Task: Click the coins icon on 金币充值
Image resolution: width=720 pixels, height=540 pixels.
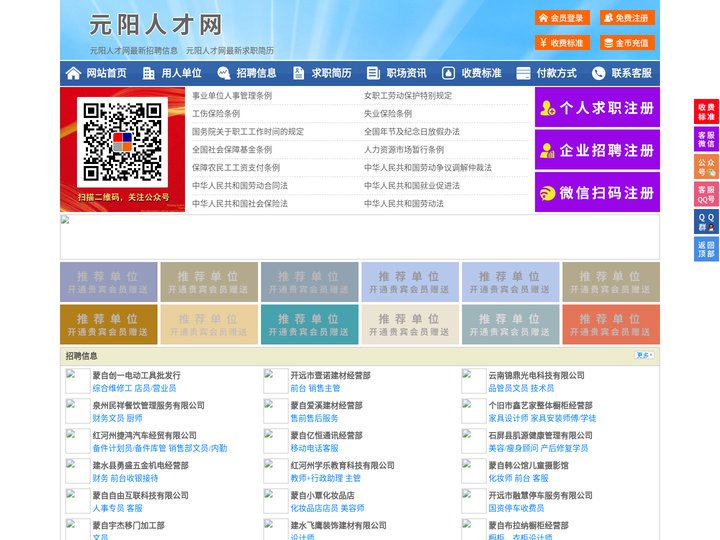Action: 608,43
